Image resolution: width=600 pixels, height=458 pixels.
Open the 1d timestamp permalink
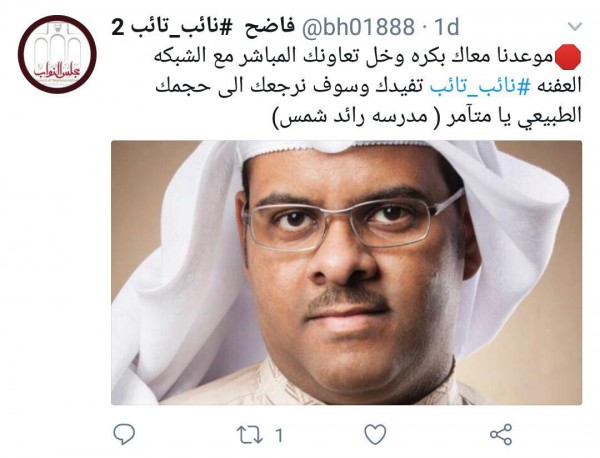click(447, 28)
